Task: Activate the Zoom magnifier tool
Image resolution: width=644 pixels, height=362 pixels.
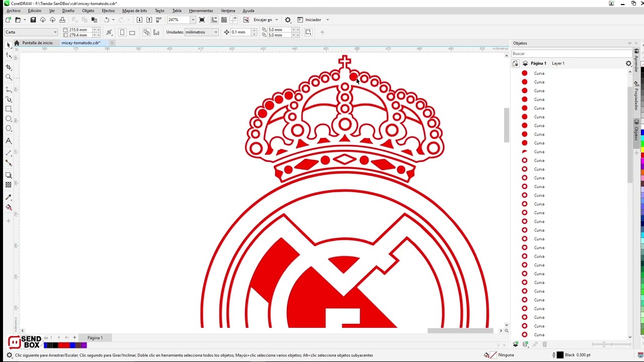Action: [9, 77]
